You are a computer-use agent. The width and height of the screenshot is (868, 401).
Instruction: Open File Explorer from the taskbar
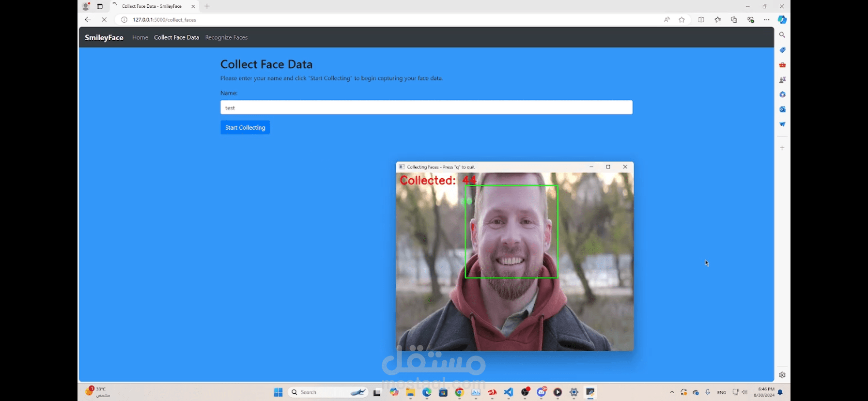point(410,392)
